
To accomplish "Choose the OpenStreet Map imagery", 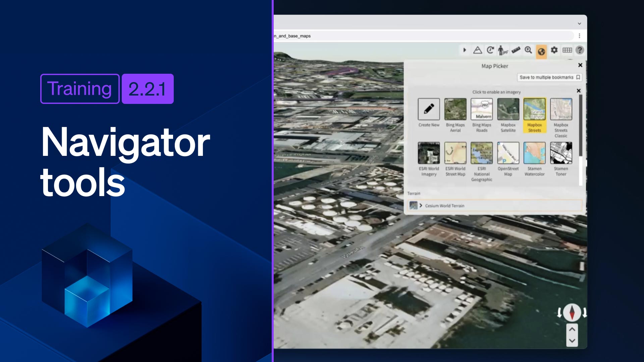I will (x=508, y=153).
